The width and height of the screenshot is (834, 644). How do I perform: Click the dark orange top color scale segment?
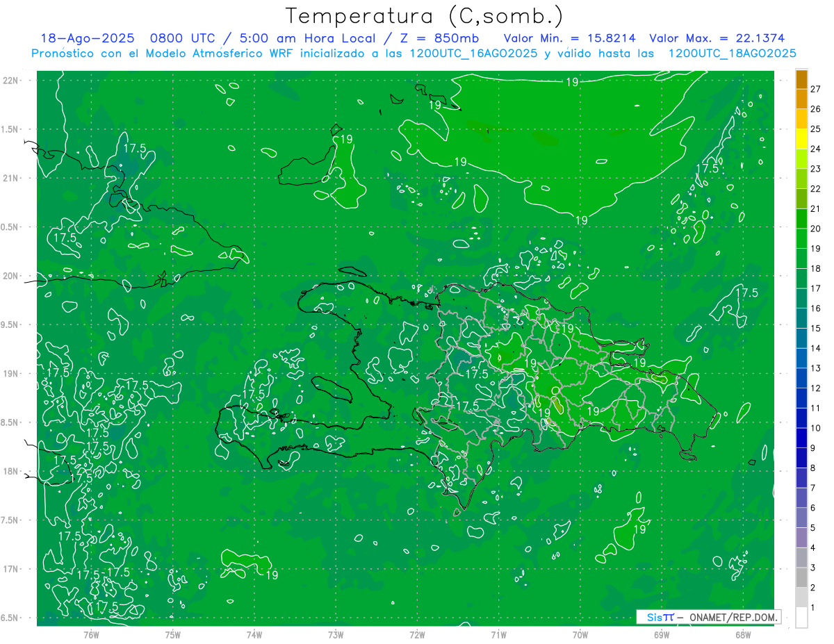(801, 79)
